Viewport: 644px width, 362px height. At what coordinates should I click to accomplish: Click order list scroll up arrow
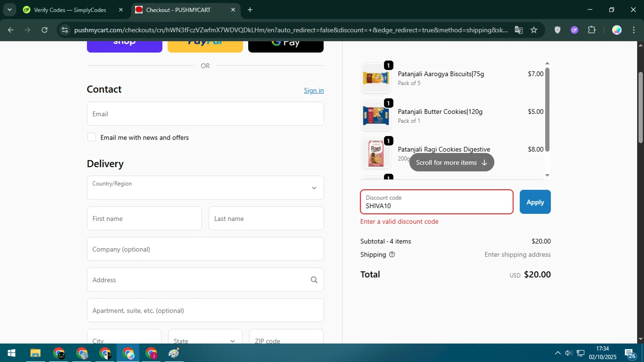[547, 64]
